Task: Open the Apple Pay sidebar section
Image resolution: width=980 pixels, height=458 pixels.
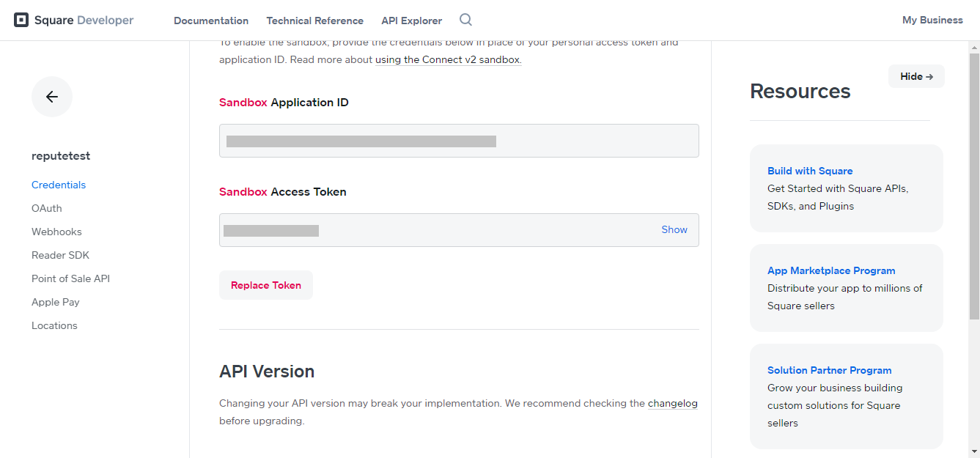Action: (x=56, y=302)
